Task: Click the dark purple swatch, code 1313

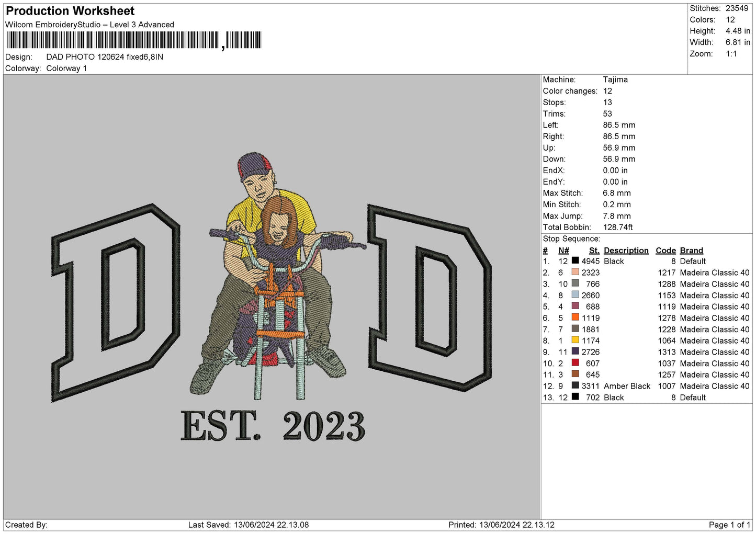Action: (576, 351)
